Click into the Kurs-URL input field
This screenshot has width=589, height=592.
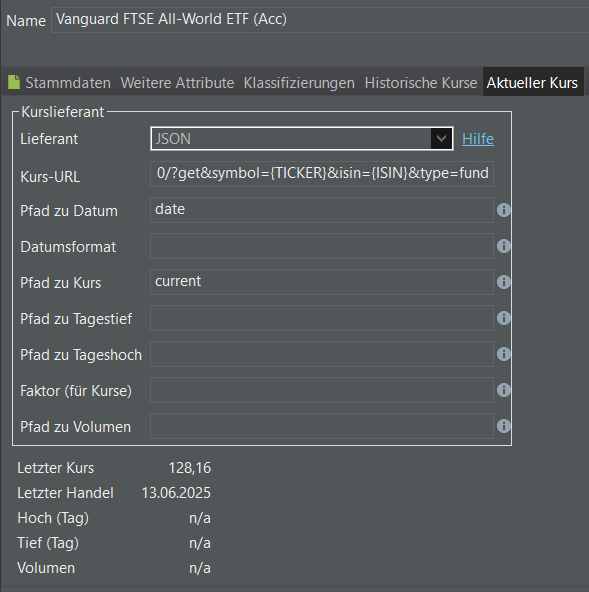322,174
